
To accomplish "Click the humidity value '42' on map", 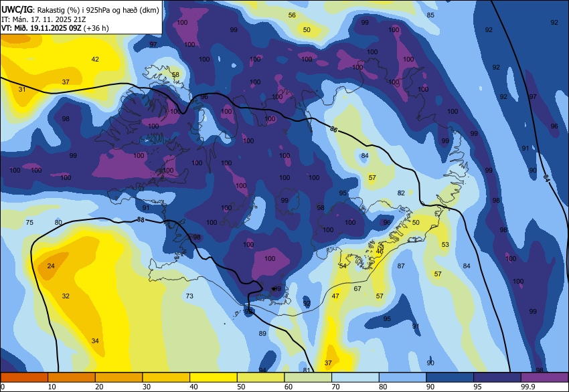I will tap(95, 59).
